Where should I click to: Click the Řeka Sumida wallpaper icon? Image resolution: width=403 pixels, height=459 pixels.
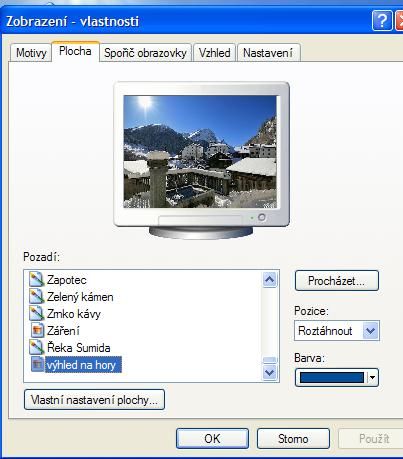coord(36,348)
